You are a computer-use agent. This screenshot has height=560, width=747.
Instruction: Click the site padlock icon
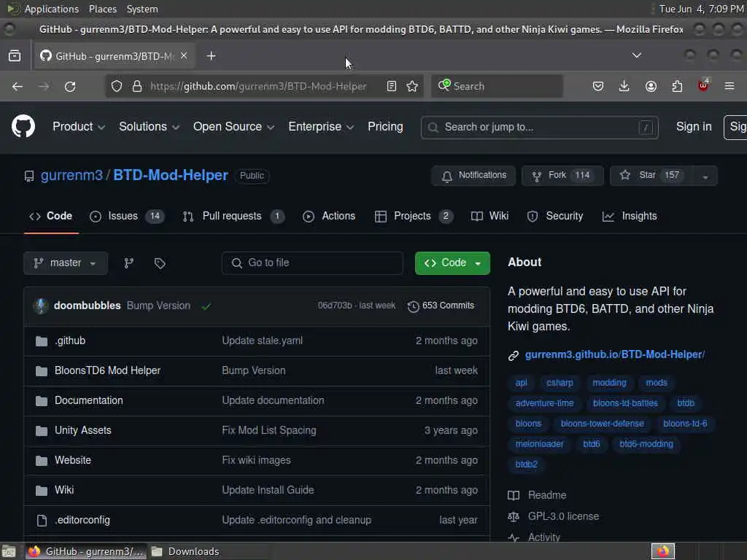[137, 86]
